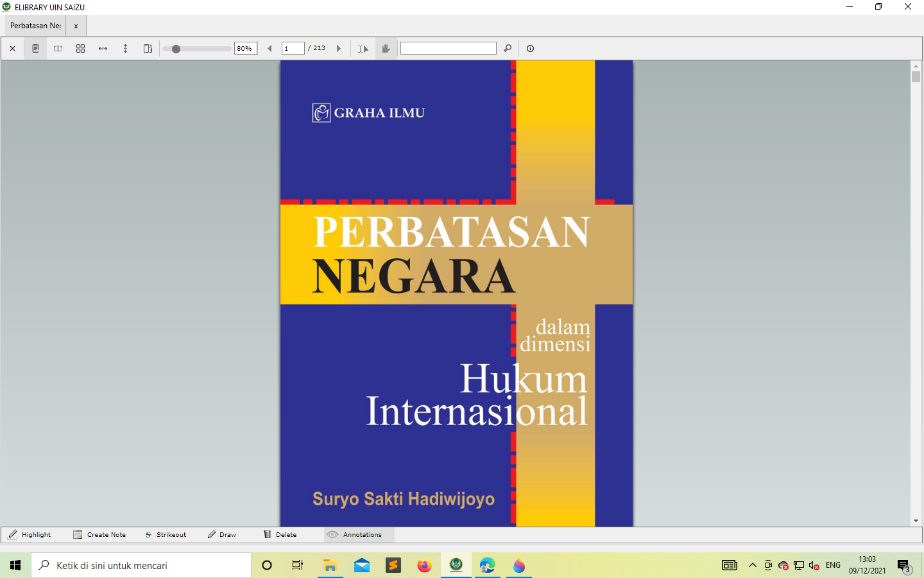The image size is (924, 578).
Task: Click ENG language indicator
Action: (833, 565)
